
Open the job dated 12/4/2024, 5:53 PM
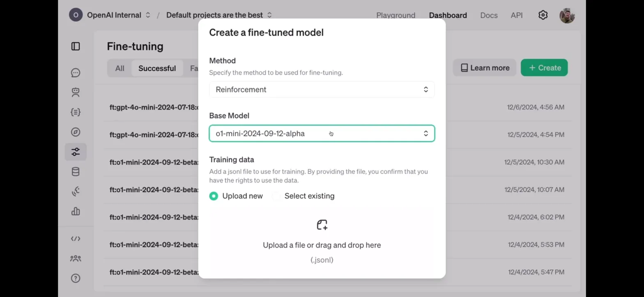coord(337,245)
